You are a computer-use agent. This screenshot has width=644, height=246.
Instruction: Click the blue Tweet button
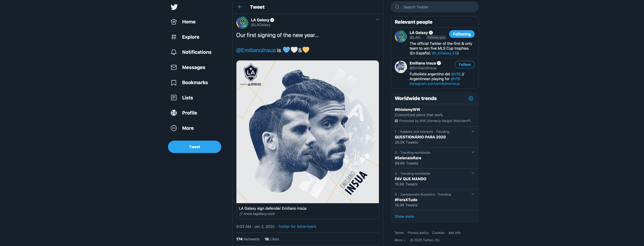click(195, 147)
